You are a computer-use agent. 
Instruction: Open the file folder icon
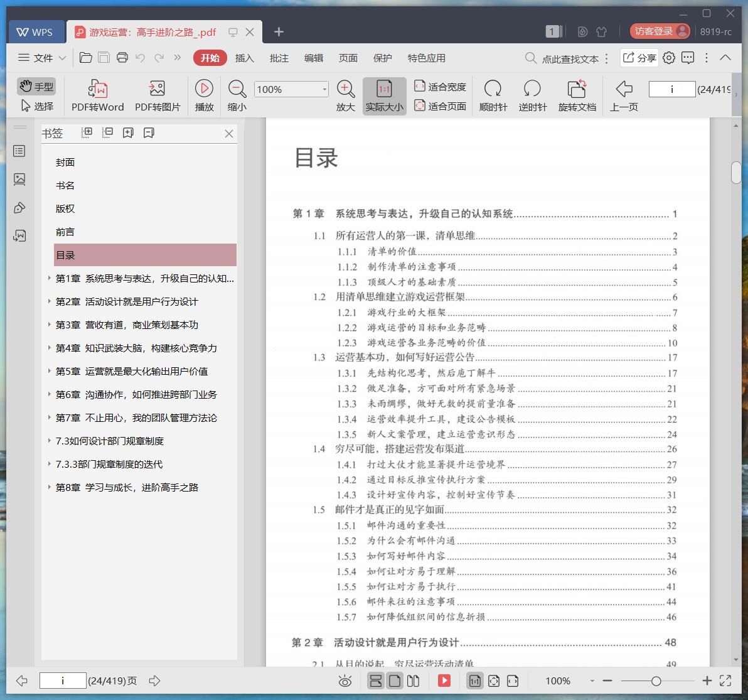click(x=86, y=58)
